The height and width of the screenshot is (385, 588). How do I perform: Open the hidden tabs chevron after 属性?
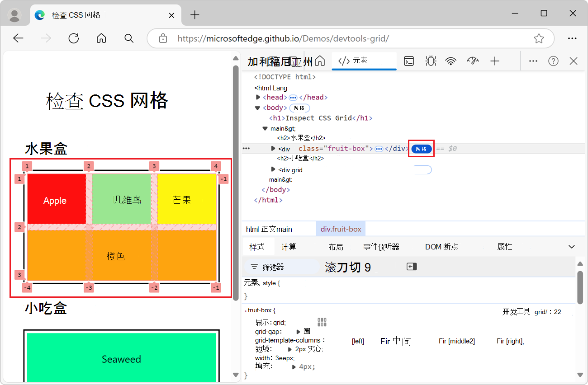tap(572, 246)
